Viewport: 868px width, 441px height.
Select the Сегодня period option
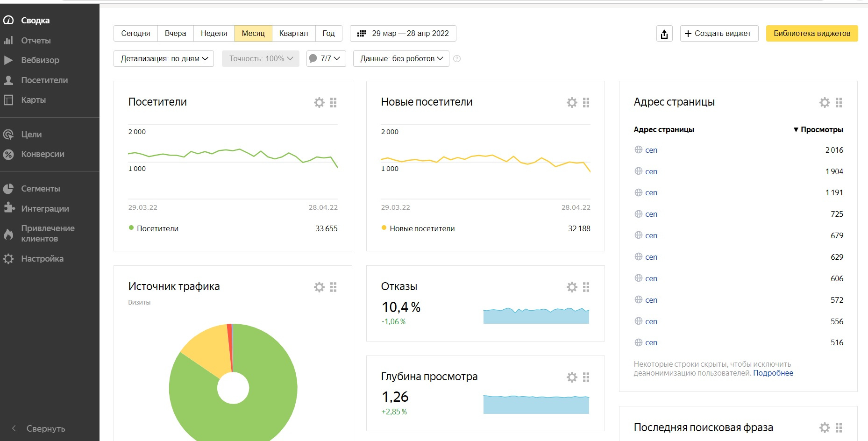(x=135, y=34)
